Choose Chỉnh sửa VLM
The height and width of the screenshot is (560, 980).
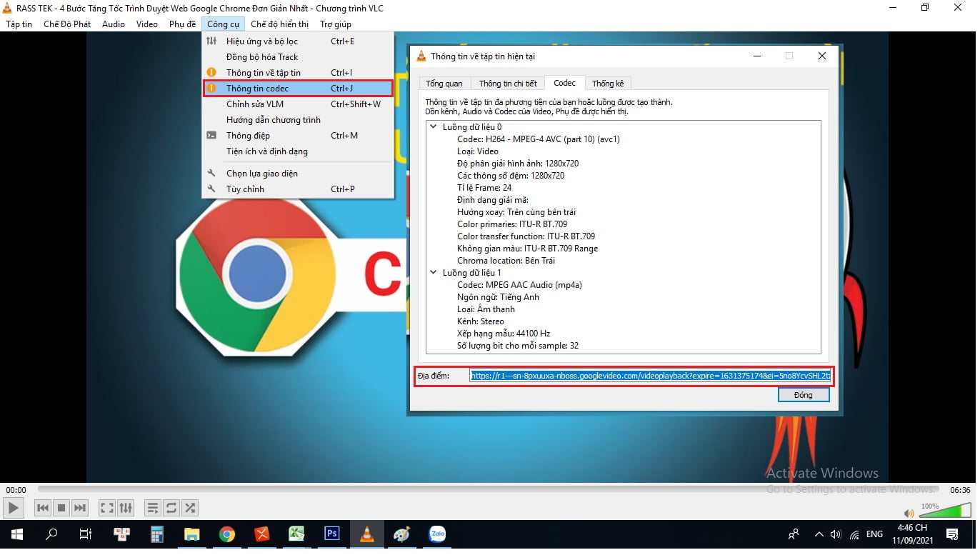[298, 104]
